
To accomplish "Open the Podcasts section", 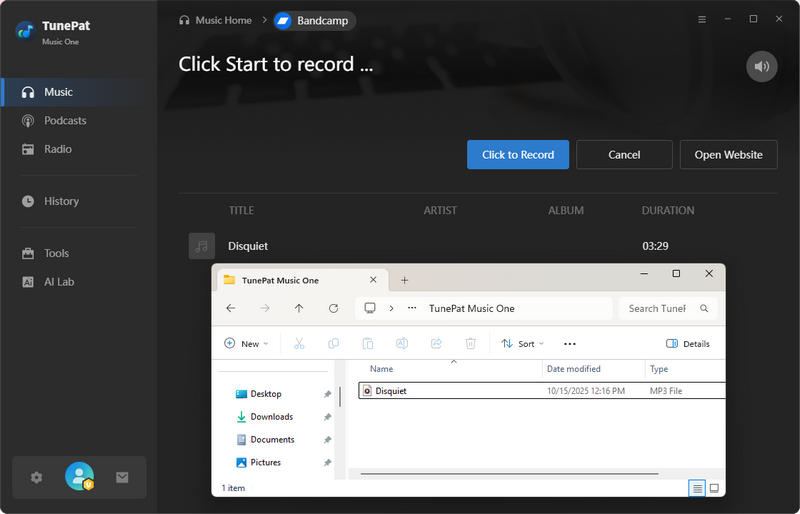I will coord(65,121).
